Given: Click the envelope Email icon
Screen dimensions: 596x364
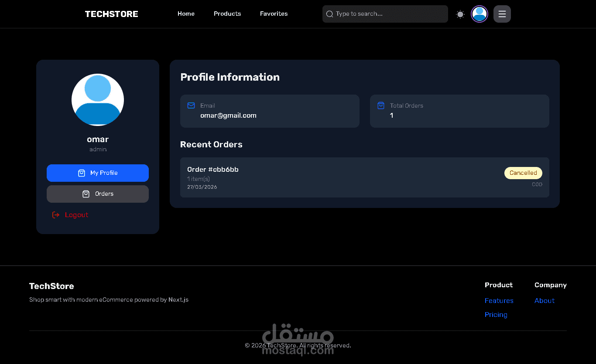Looking at the screenshot, I should click(x=191, y=105).
